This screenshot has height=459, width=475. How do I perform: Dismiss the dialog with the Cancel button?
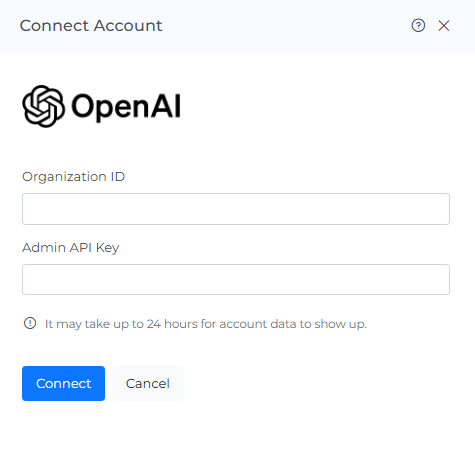148,383
